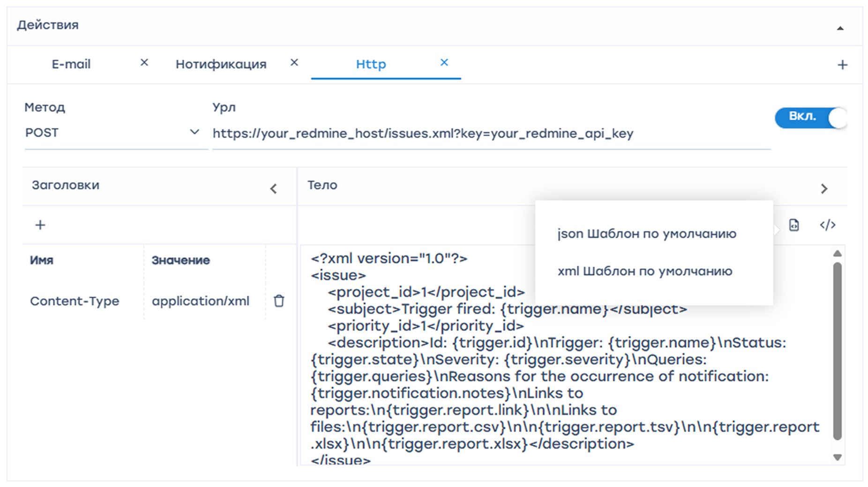
Task: Close the E-mail action tab
Action: 144,63
